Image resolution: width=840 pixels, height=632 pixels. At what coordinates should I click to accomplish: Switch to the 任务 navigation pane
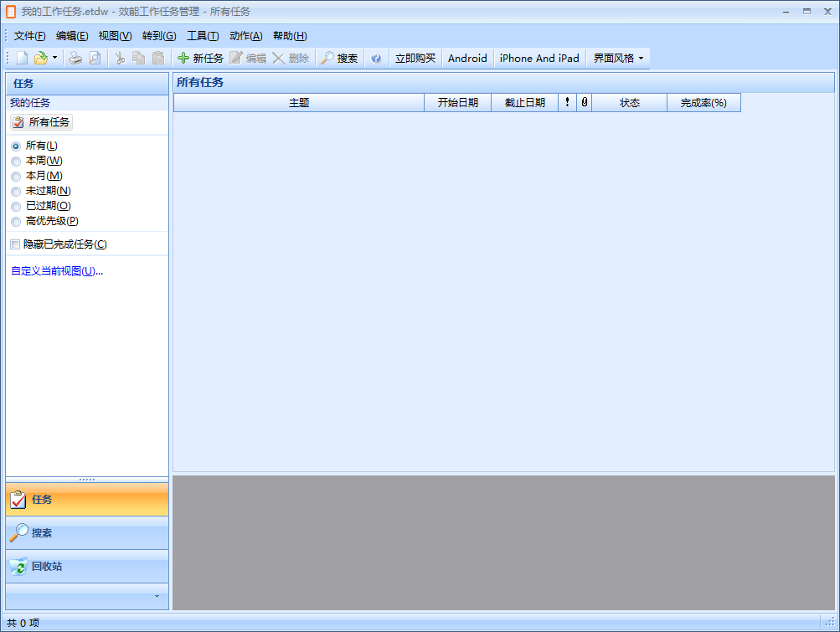coord(87,499)
